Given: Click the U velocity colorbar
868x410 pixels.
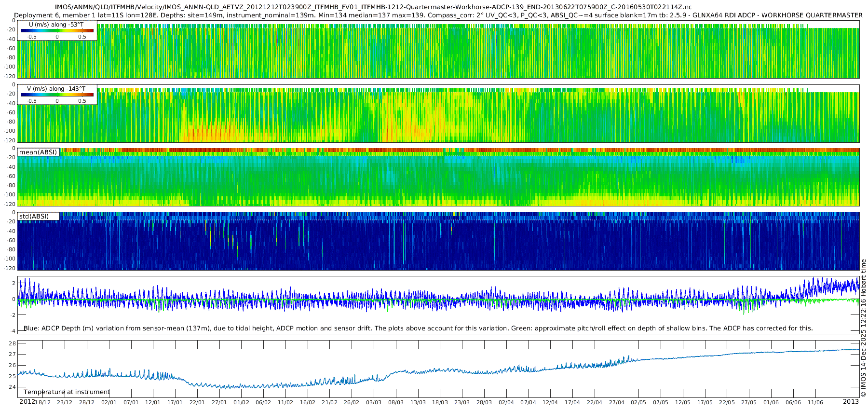Looking at the screenshot, I should [57, 31].
